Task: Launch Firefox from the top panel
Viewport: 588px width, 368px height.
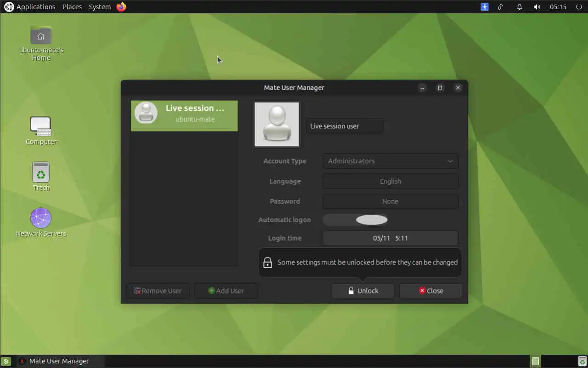Action: 121,7
